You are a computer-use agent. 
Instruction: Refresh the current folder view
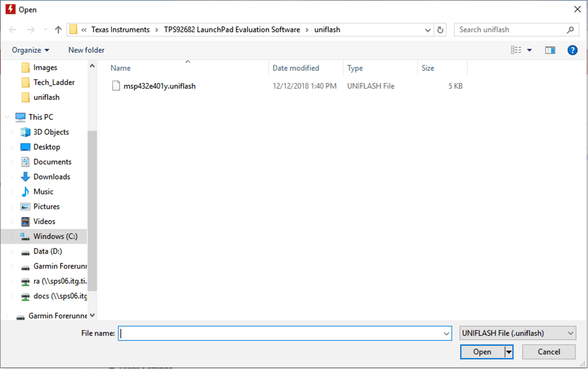click(440, 30)
